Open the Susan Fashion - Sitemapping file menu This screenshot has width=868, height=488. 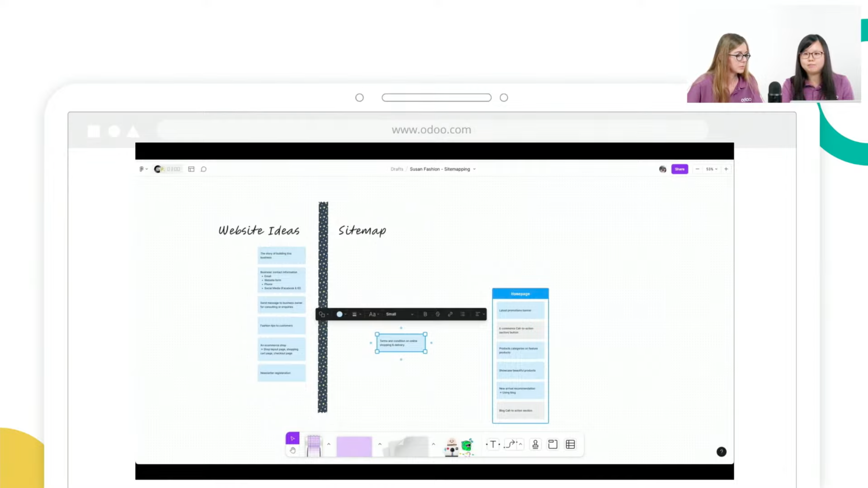[x=442, y=169]
